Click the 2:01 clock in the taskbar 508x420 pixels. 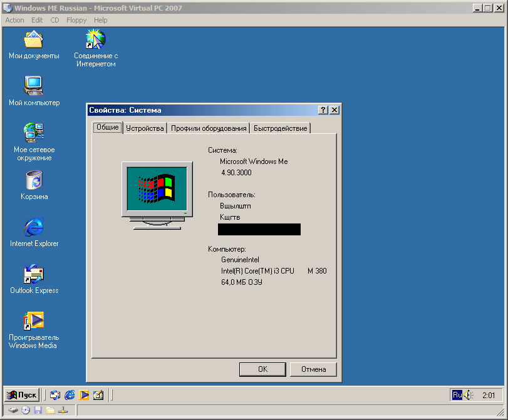pos(489,396)
